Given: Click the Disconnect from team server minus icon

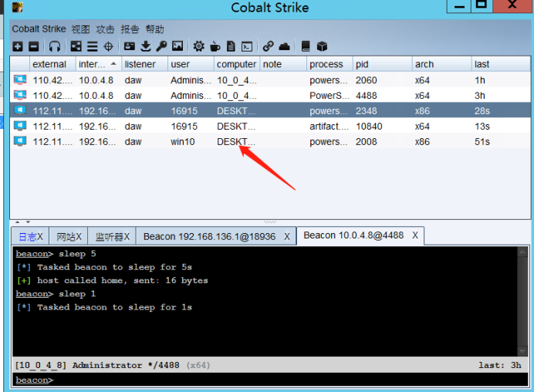Looking at the screenshot, I should 33,46.
